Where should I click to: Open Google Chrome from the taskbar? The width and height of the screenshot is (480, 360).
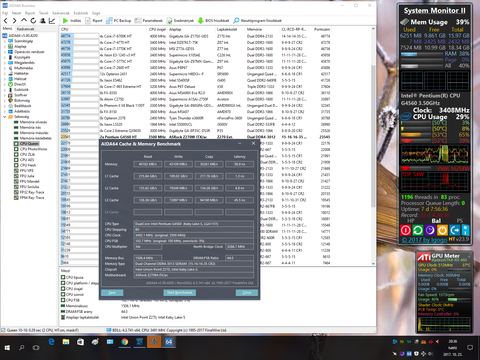click(125, 342)
